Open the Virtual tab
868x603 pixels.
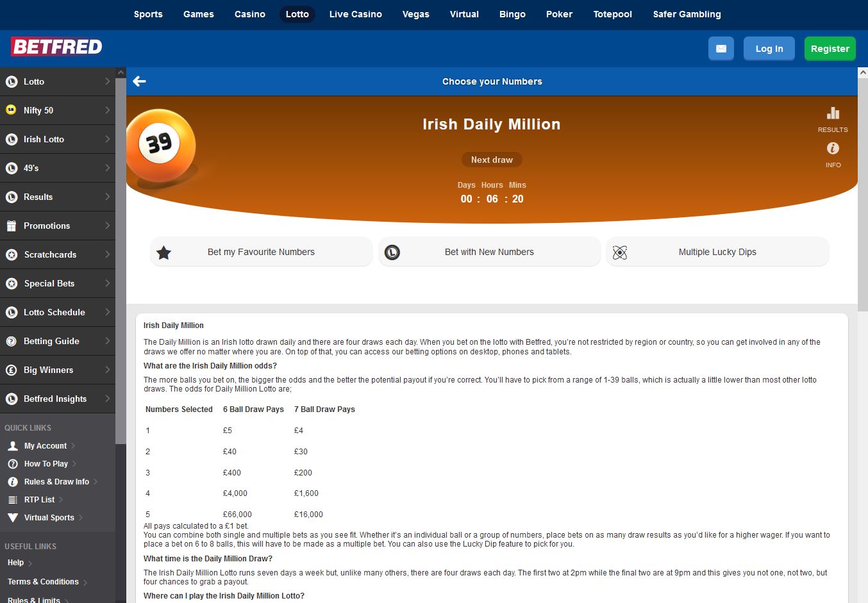(464, 14)
